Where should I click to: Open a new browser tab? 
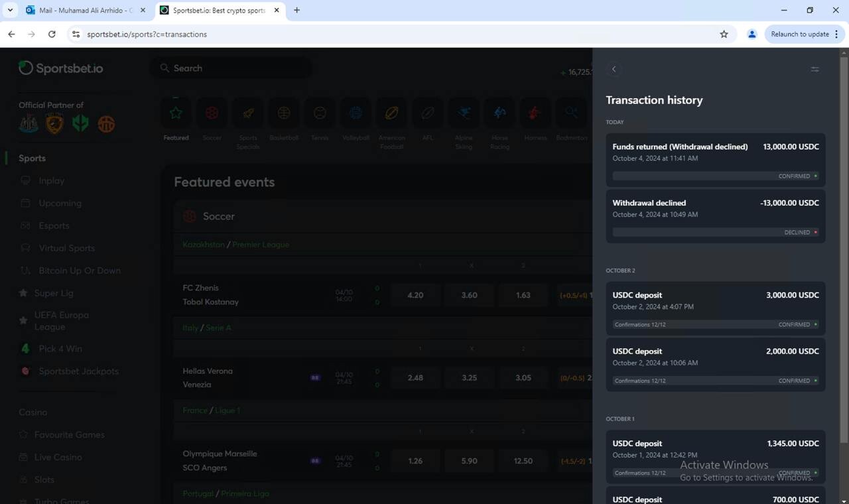296,11
